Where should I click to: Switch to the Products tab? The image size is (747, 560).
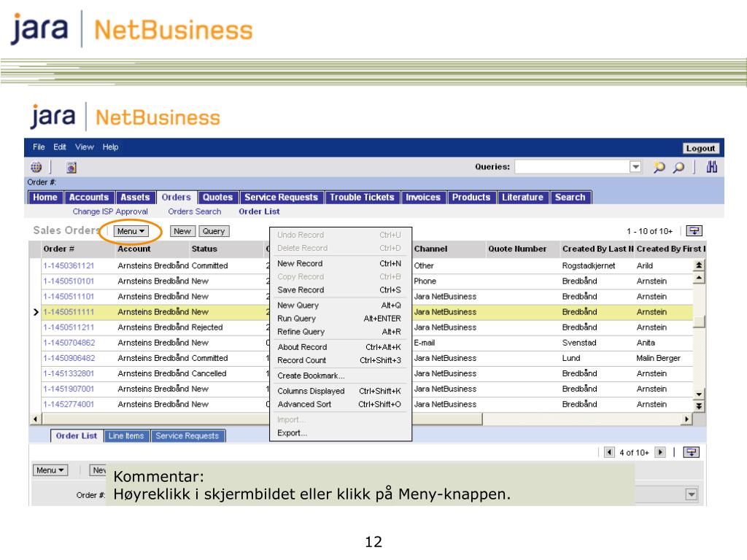click(x=471, y=197)
